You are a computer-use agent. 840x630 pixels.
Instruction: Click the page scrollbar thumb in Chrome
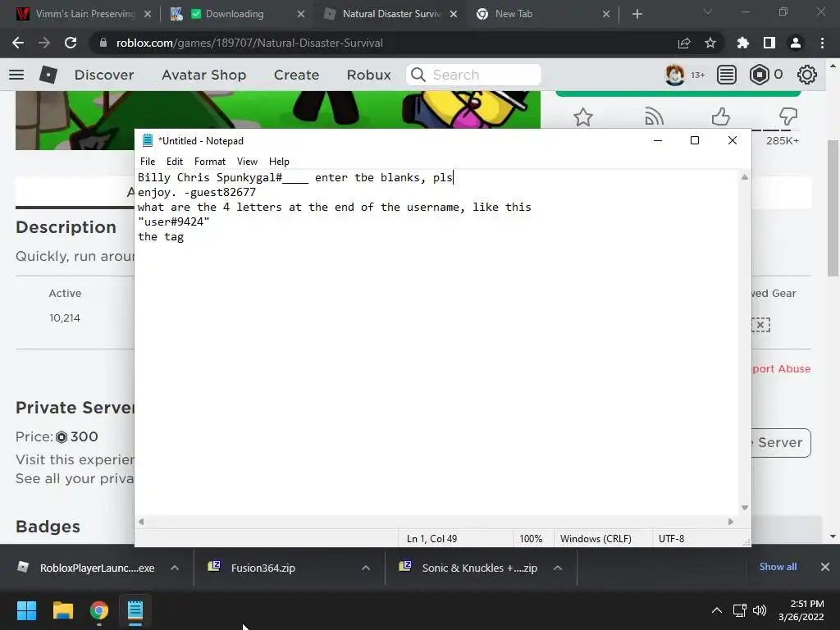coord(833,209)
